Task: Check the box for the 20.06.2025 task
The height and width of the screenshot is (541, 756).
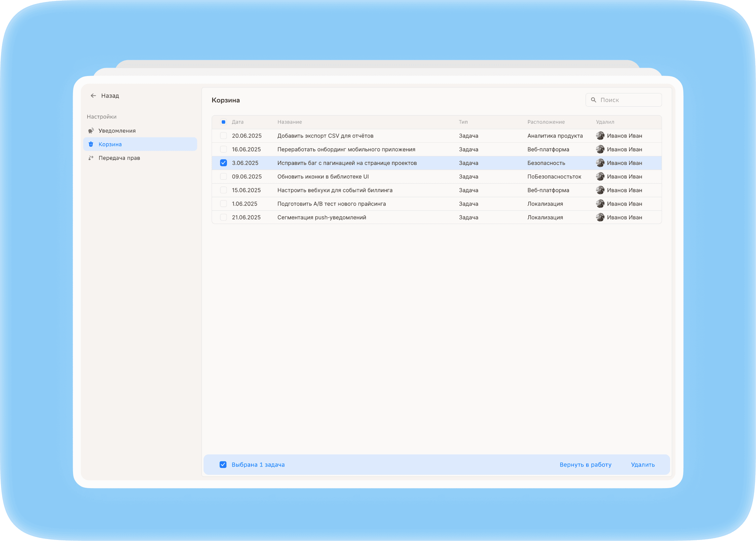Action: (x=223, y=135)
